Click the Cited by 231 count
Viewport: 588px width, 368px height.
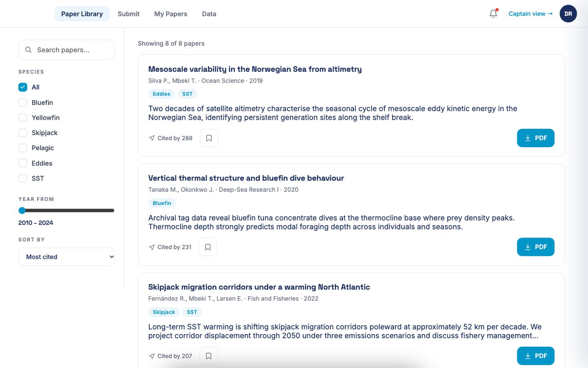tap(170, 247)
